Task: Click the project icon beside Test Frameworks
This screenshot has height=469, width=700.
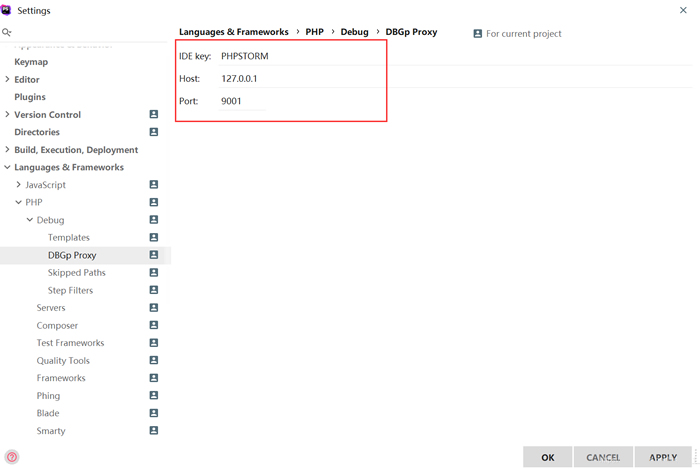Action: (x=154, y=343)
